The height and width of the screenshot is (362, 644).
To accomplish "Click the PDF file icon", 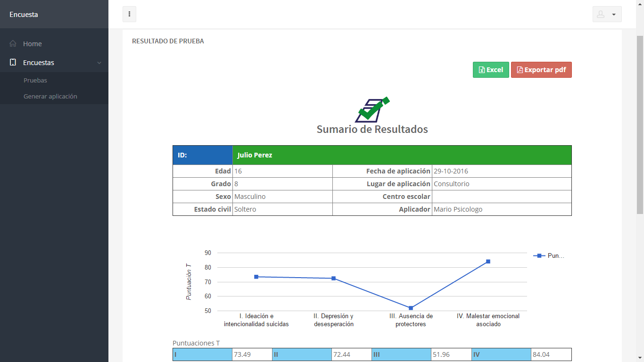I will [x=520, y=70].
